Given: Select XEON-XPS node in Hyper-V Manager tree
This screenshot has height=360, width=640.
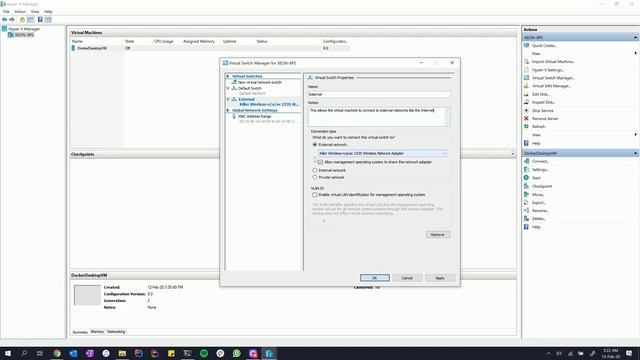Looking at the screenshot, I should (x=24, y=35).
